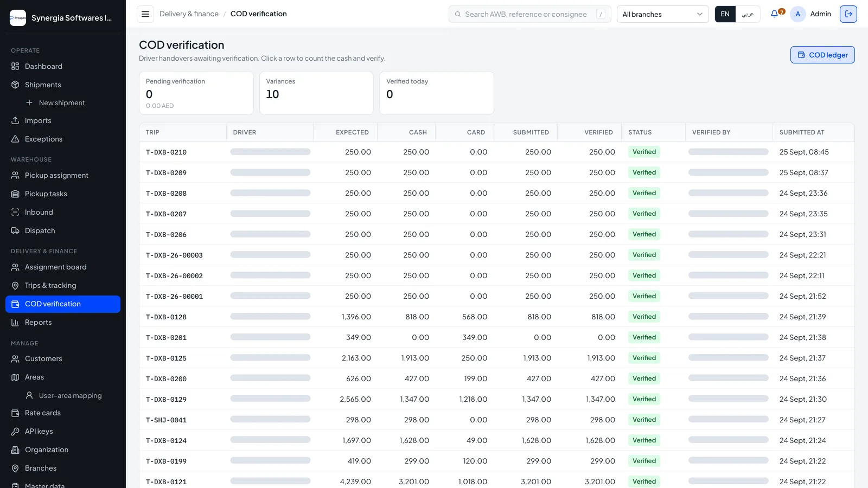
Task: Click the Customers people icon
Action: [15, 358]
